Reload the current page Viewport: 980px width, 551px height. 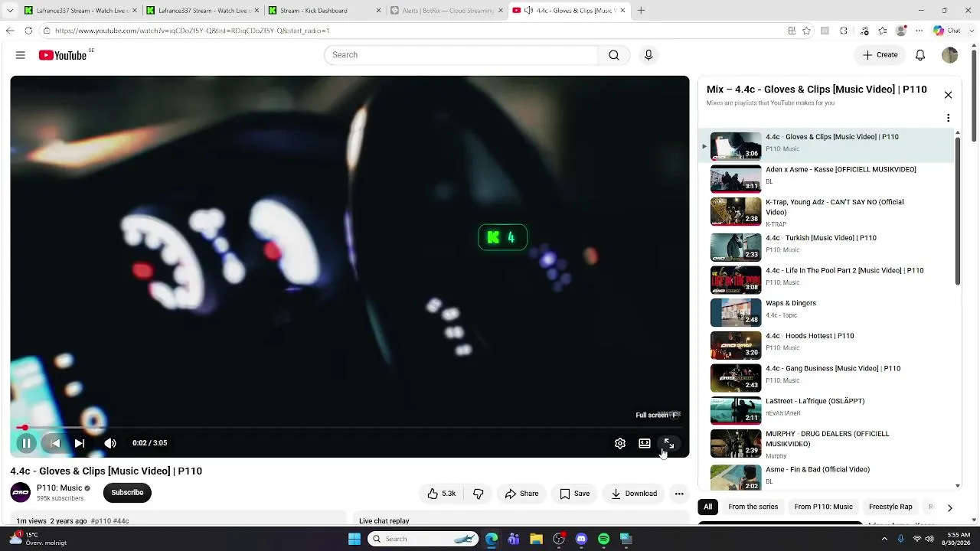[28, 31]
